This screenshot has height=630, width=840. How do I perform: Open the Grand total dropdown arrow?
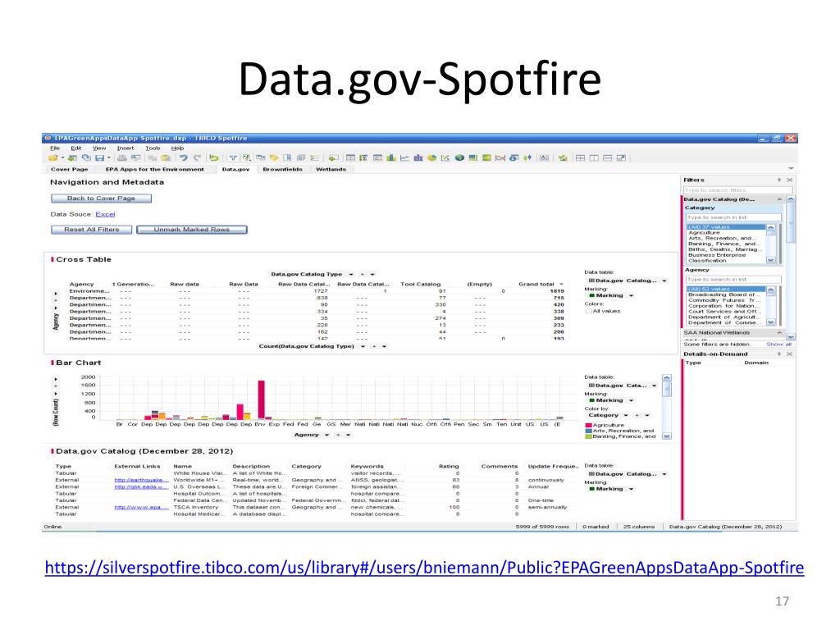click(561, 285)
